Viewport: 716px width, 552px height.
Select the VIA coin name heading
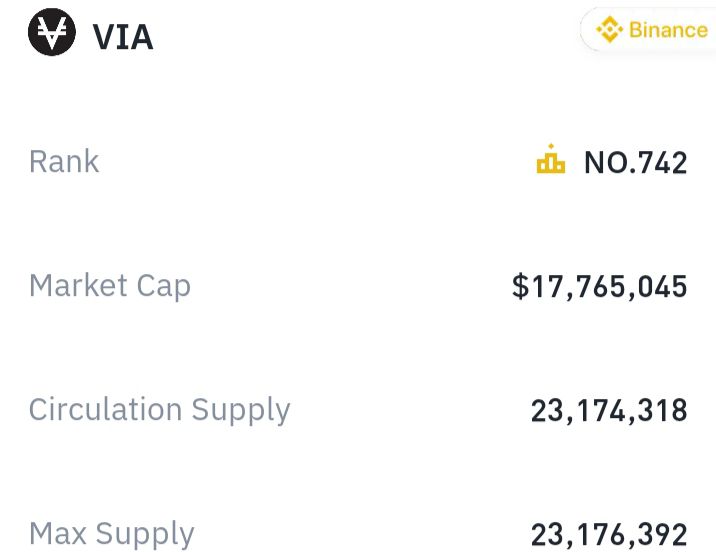click(x=123, y=37)
